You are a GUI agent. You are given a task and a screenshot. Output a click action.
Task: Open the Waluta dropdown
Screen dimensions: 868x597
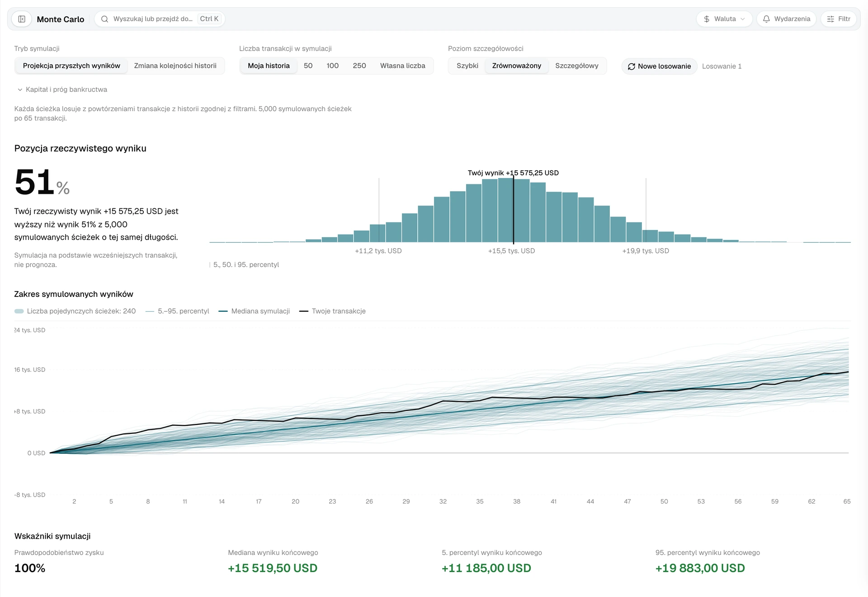click(724, 19)
